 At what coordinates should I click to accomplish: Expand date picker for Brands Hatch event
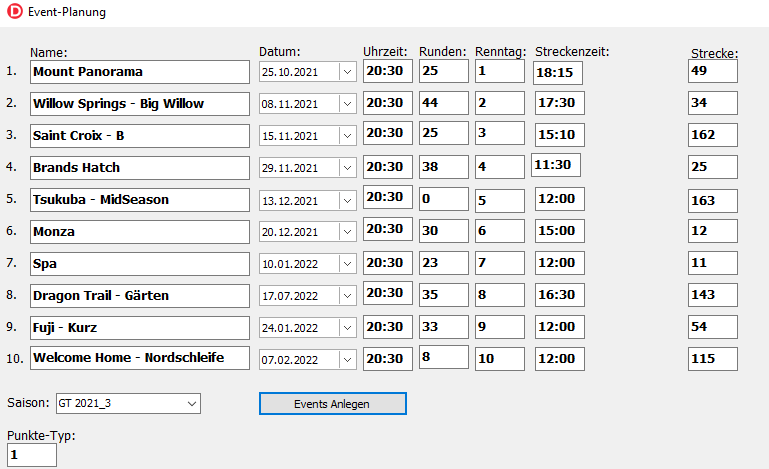[347, 168]
